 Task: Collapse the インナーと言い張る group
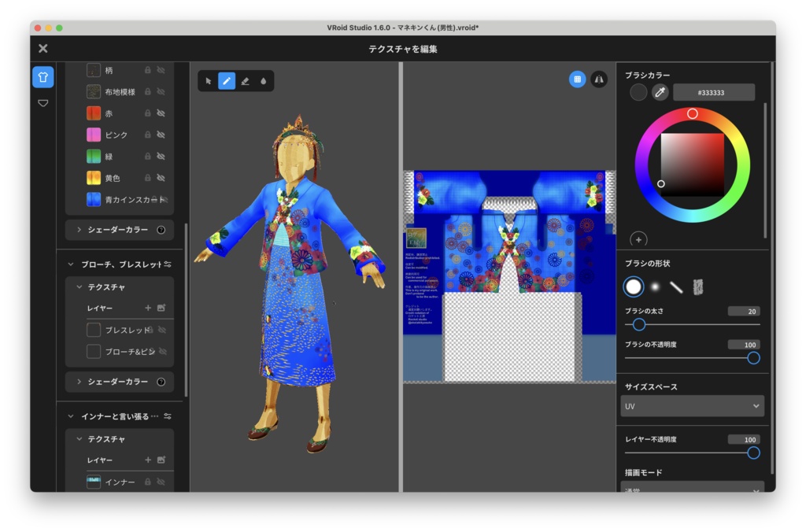(x=70, y=416)
